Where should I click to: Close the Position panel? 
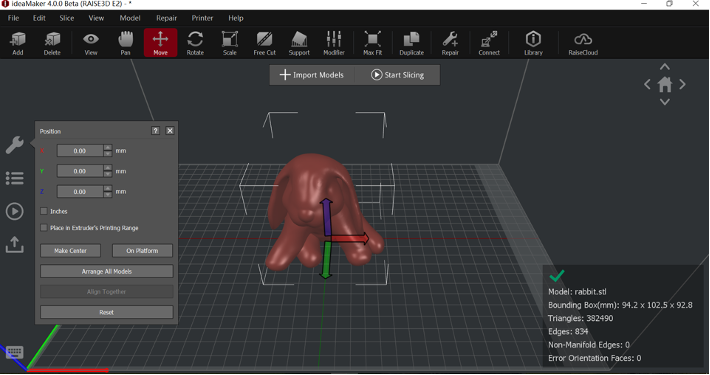coord(170,130)
